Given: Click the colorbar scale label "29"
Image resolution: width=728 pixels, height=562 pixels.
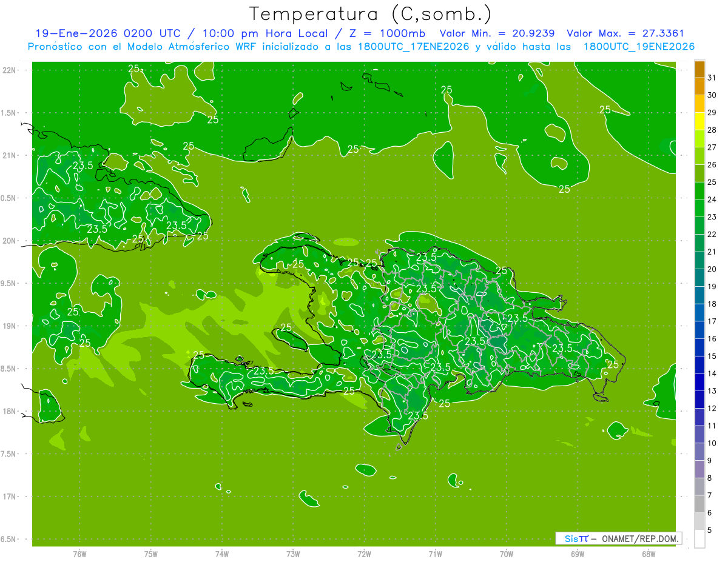Looking at the screenshot, I should pos(712,112).
